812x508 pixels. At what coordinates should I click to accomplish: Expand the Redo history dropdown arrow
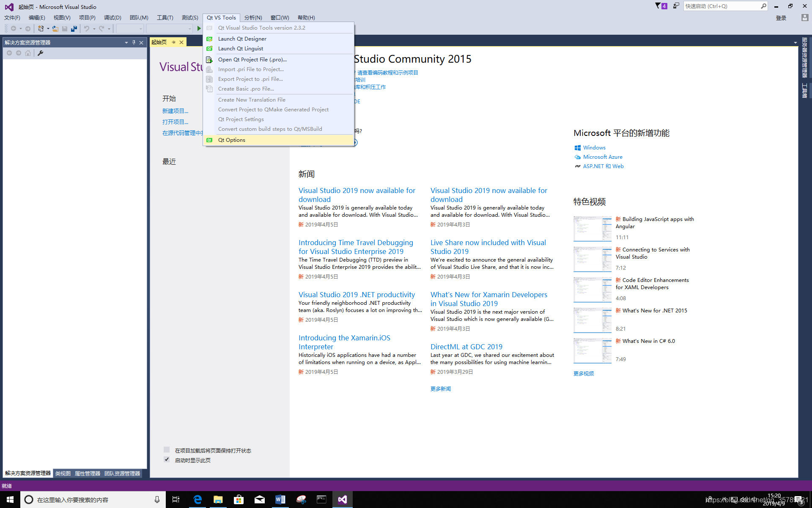pyautogui.click(x=109, y=28)
